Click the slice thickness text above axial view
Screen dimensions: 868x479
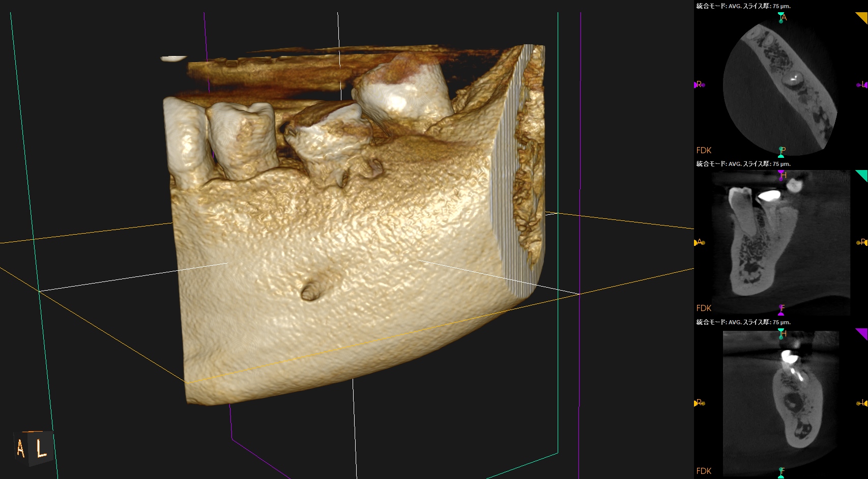(743, 6)
